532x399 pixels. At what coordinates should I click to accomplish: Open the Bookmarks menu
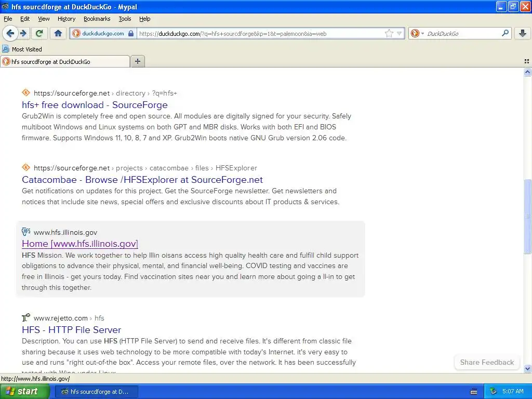point(97,19)
